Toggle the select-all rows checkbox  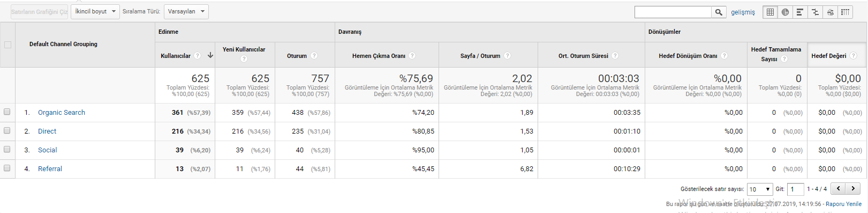point(7,45)
